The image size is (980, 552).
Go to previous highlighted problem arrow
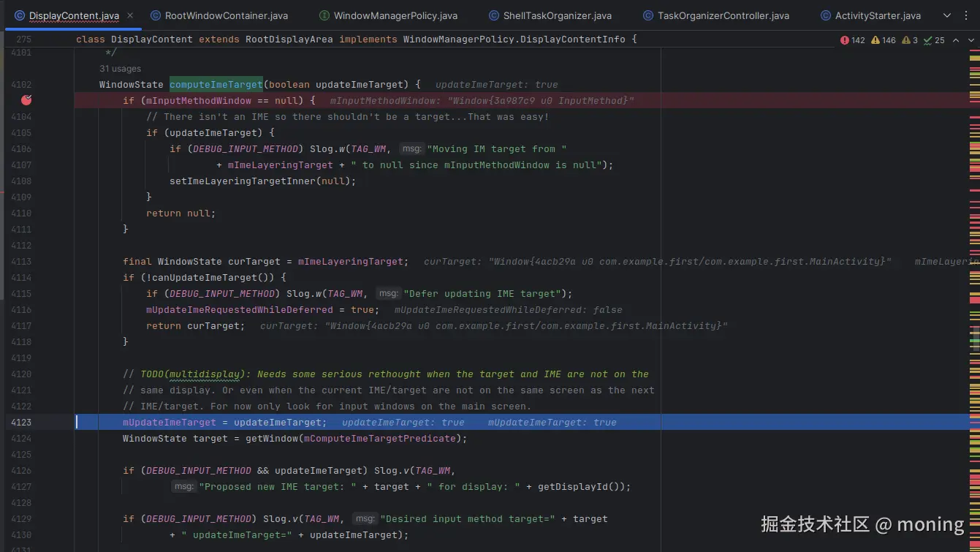955,40
